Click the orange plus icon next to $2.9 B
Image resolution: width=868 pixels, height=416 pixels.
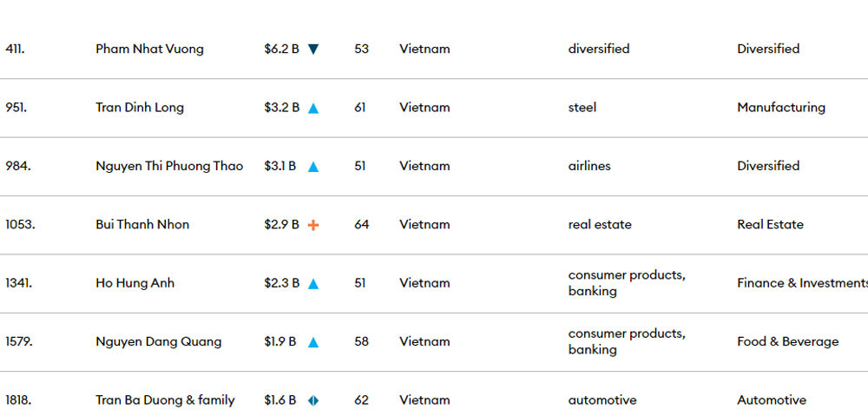[313, 225]
